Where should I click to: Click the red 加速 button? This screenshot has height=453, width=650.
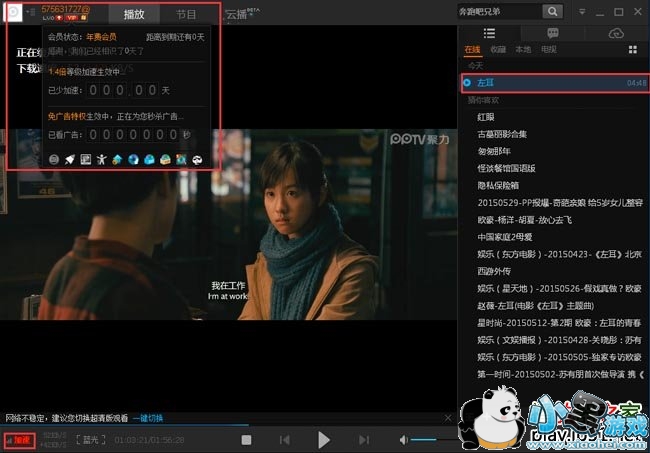(x=19, y=440)
